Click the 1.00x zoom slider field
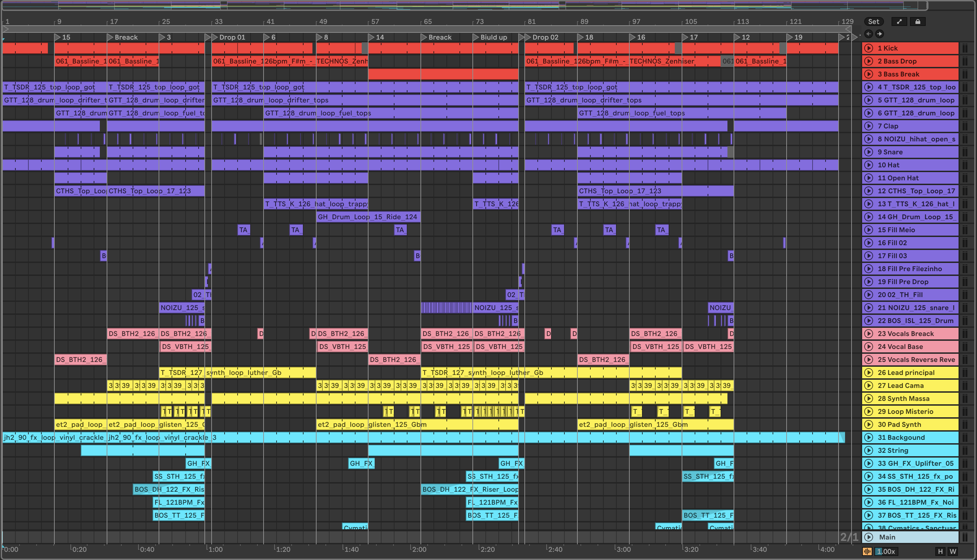This screenshot has width=977, height=560. [885, 551]
